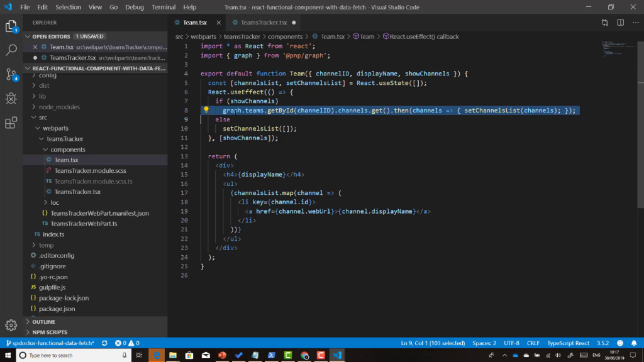Open File Explorer from the taskbar
The image size is (644, 362).
pyautogui.click(x=173, y=355)
